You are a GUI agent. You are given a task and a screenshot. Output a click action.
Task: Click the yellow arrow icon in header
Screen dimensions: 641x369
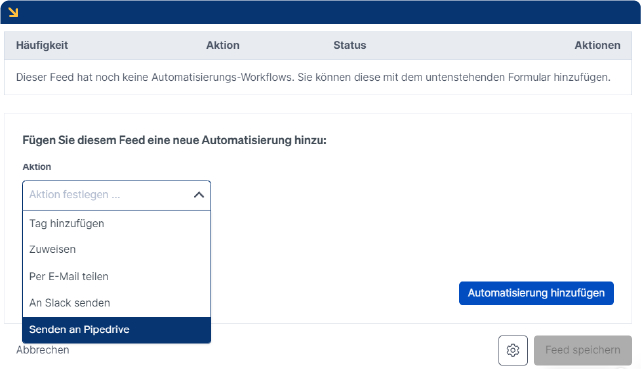pyautogui.click(x=13, y=12)
